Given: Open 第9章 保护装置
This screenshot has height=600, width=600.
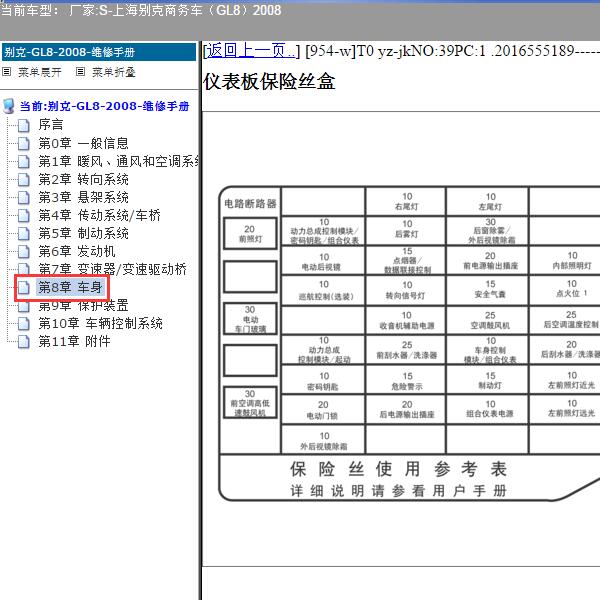Looking at the screenshot, I should [x=83, y=305].
